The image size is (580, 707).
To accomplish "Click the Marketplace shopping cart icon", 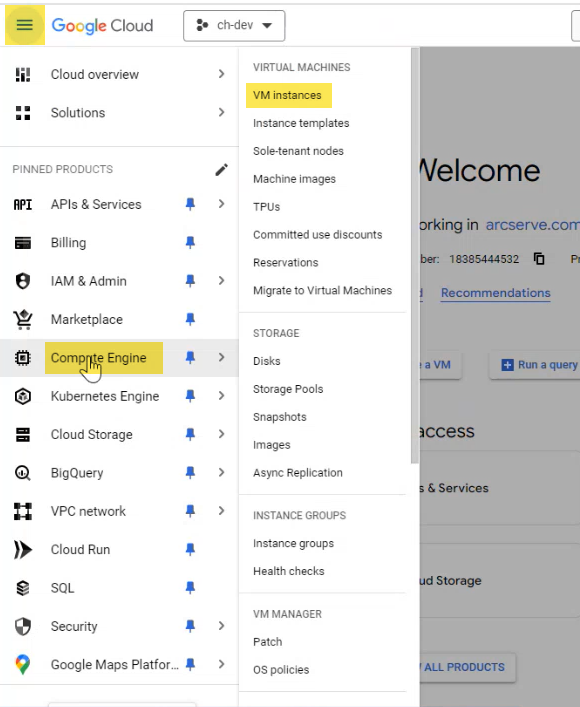I will pos(23,320).
